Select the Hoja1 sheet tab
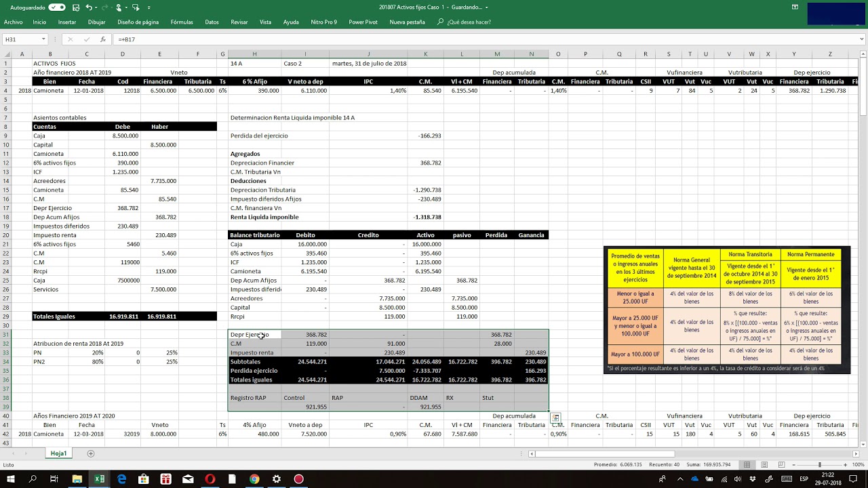This screenshot has height=488, width=868. coord(58,453)
